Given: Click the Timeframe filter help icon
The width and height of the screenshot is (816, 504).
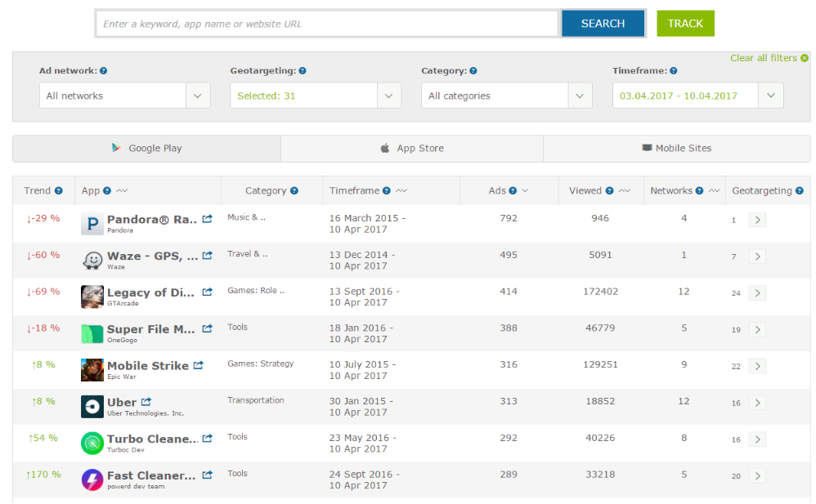Looking at the screenshot, I should [674, 71].
